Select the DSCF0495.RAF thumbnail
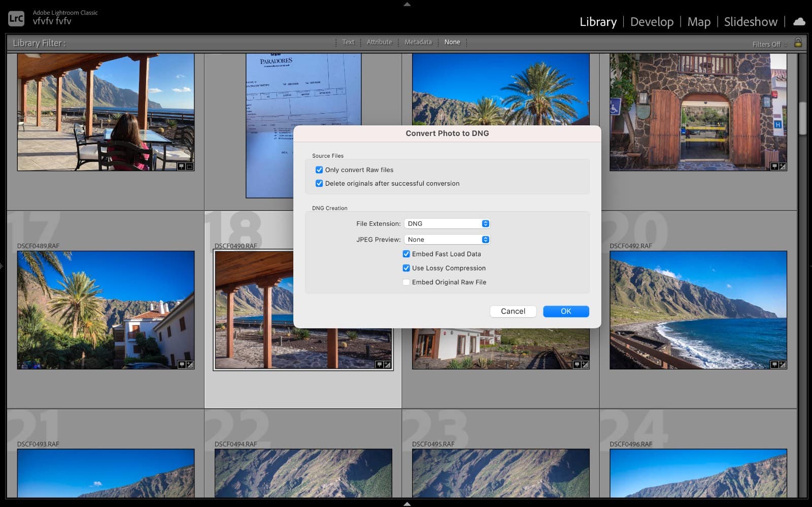This screenshot has width=812, height=507. click(501, 473)
